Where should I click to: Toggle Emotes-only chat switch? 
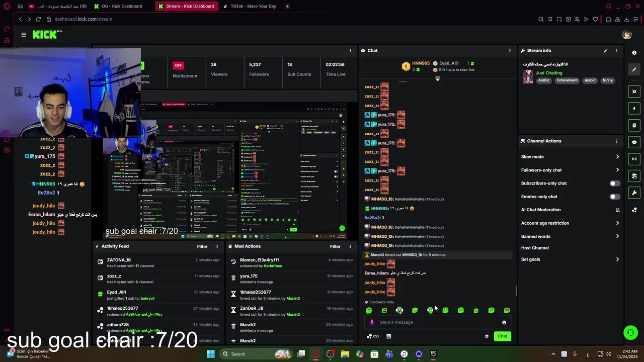(614, 197)
